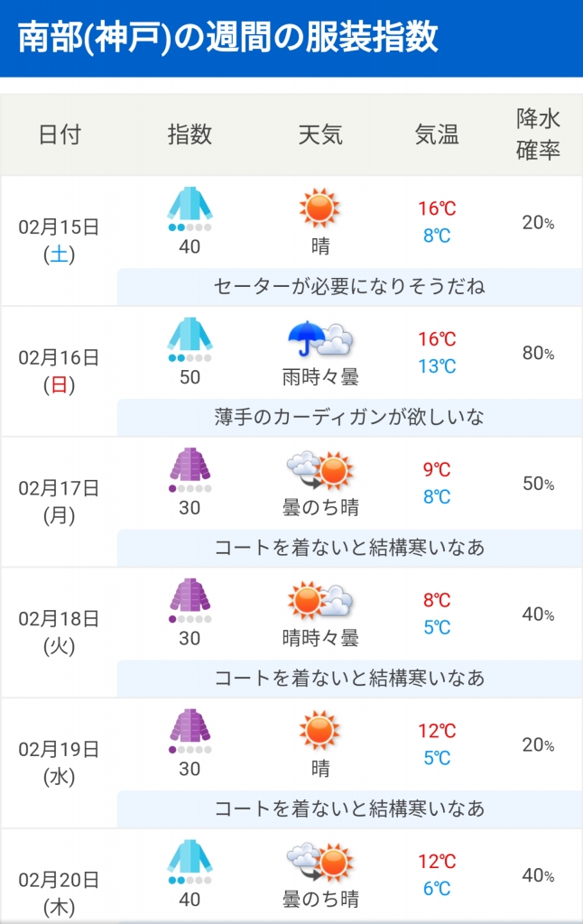Click the 天気 column header

click(320, 134)
